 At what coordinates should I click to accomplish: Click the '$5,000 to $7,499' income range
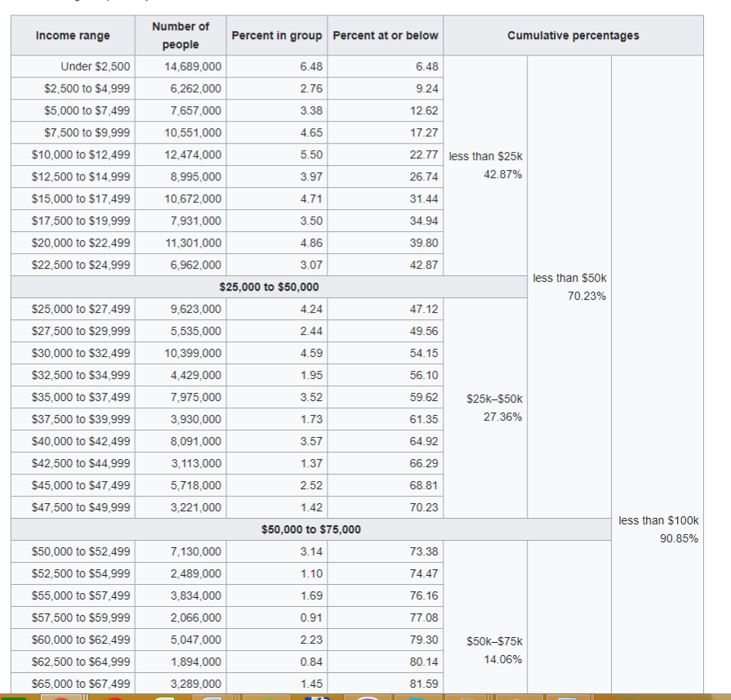pos(87,110)
